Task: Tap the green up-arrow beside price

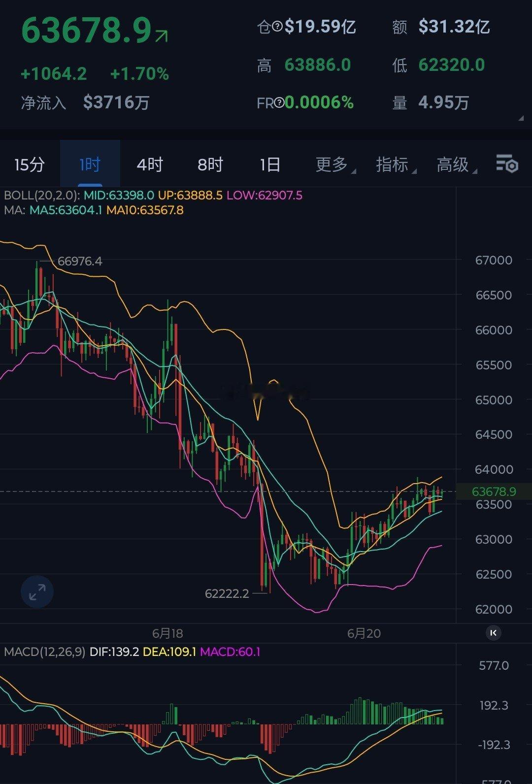Action: coord(162,36)
